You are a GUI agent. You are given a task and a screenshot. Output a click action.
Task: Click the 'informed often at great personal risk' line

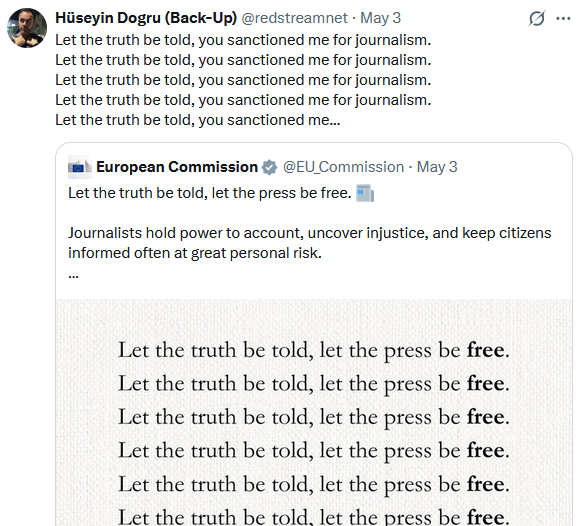(x=195, y=253)
